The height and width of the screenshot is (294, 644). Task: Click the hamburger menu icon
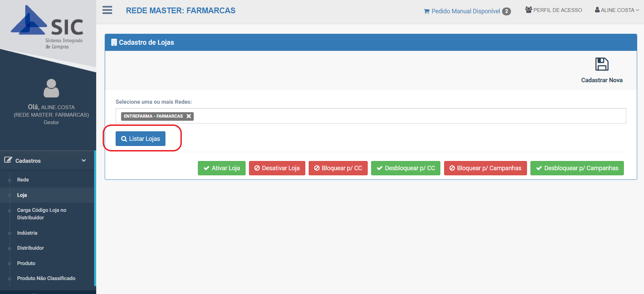(x=107, y=10)
